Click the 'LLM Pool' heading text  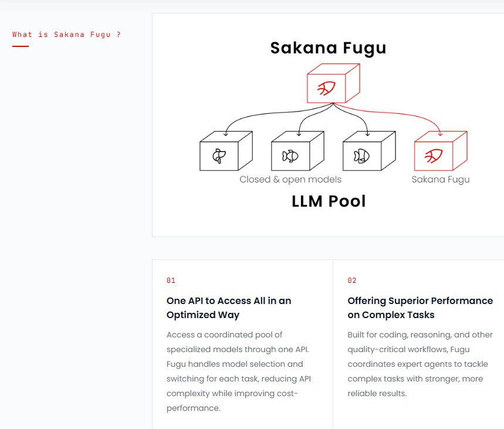(329, 201)
